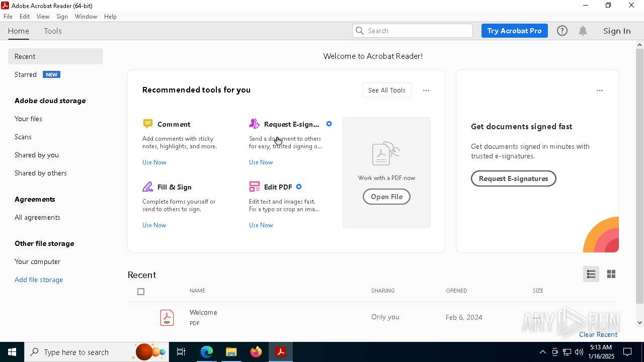Switch to list view of recent files
Viewport: 644px width, 362px height.
(x=591, y=274)
